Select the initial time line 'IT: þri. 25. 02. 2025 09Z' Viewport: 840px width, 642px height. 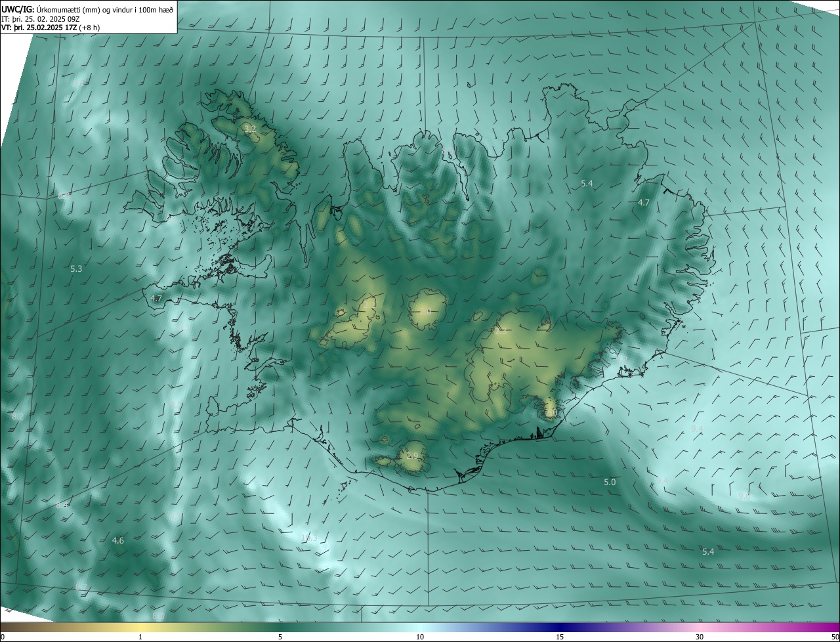pyautogui.click(x=41, y=19)
